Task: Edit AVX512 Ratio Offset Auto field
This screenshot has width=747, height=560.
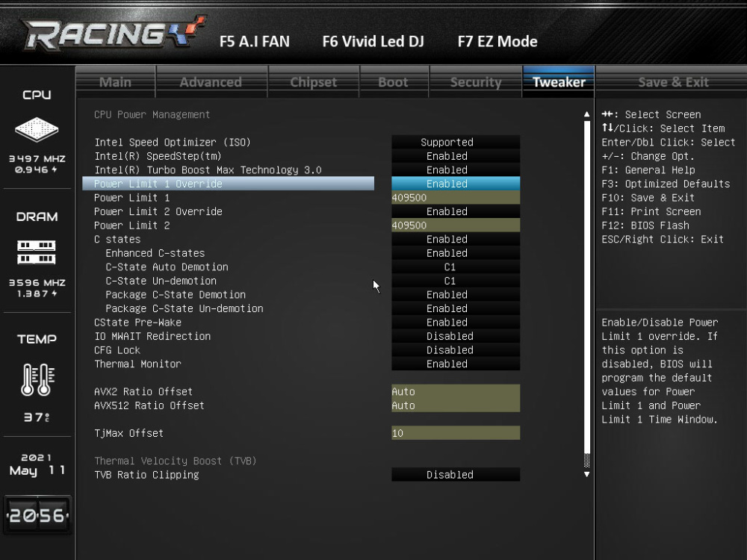Action: 456,405
